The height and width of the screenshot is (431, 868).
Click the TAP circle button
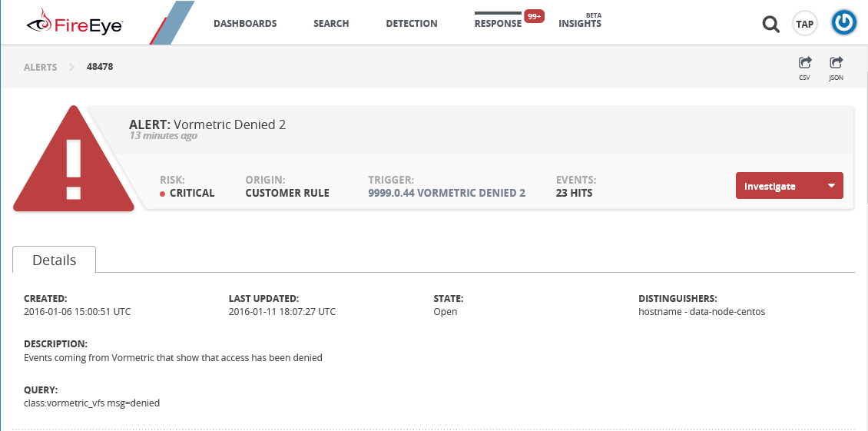(x=804, y=24)
